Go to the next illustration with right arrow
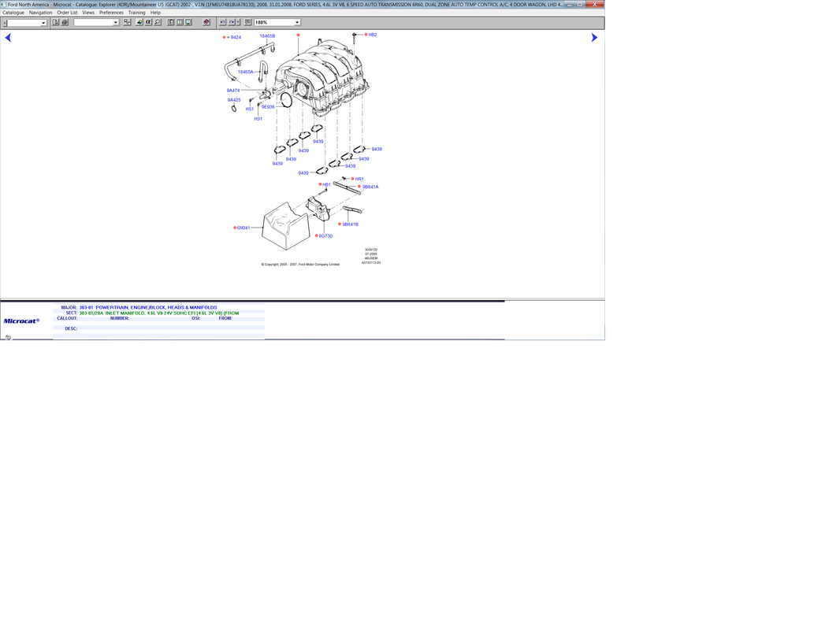Viewport: 840px width, 630px height. click(x=594, y=38)
